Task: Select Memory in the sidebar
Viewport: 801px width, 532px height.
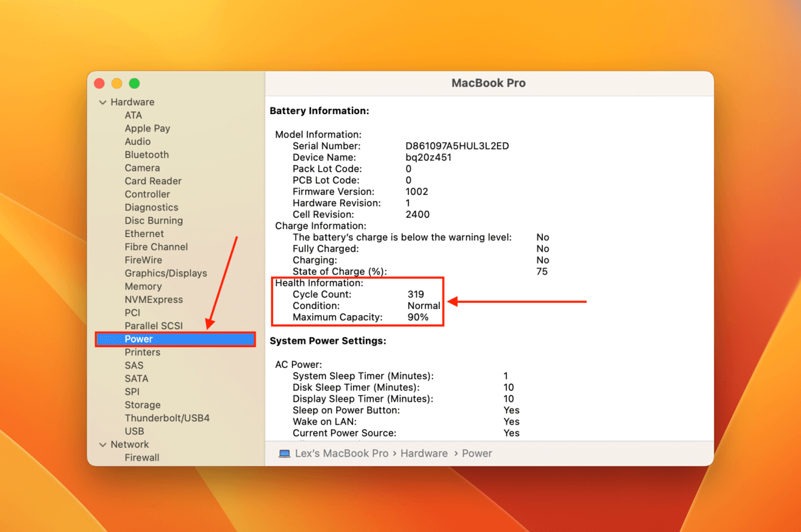Action: coord(143,286)
